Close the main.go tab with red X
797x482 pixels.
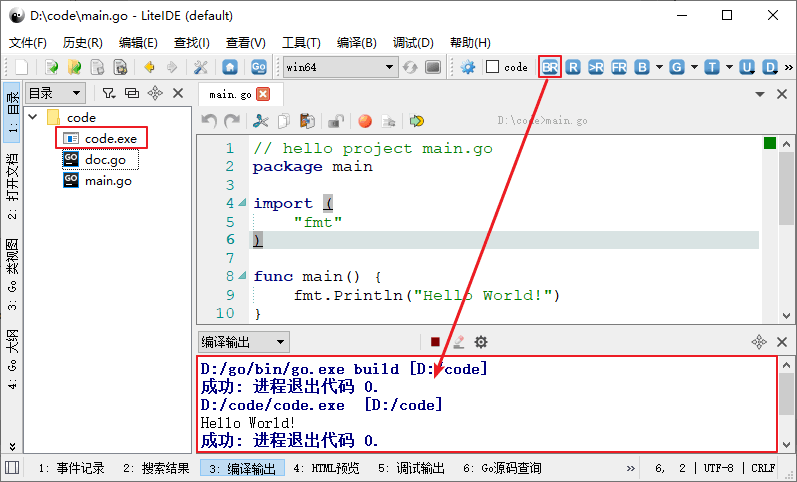(x=263, y=94)
